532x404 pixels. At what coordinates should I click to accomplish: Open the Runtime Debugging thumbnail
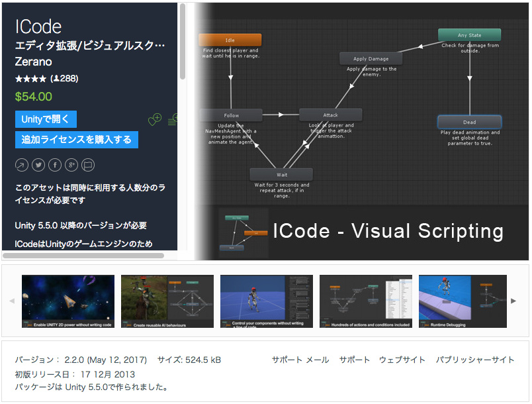click(x=463, y=301)
